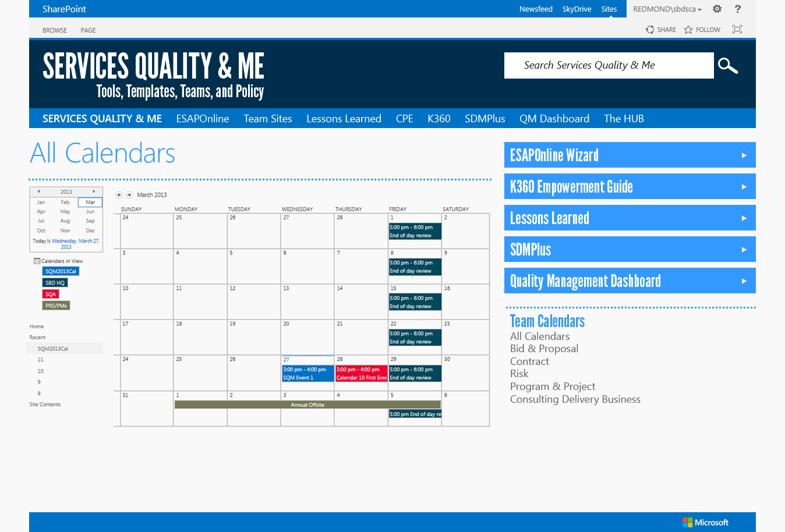
Task: Open the settings gear menu
Action: tap(717, 9)
